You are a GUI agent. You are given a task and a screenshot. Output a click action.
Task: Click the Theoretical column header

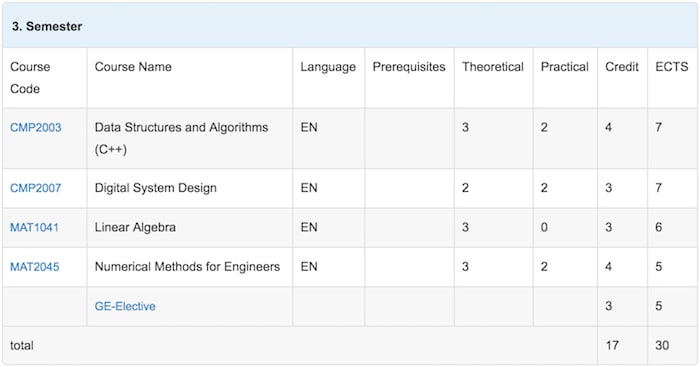tap(493, 67)
